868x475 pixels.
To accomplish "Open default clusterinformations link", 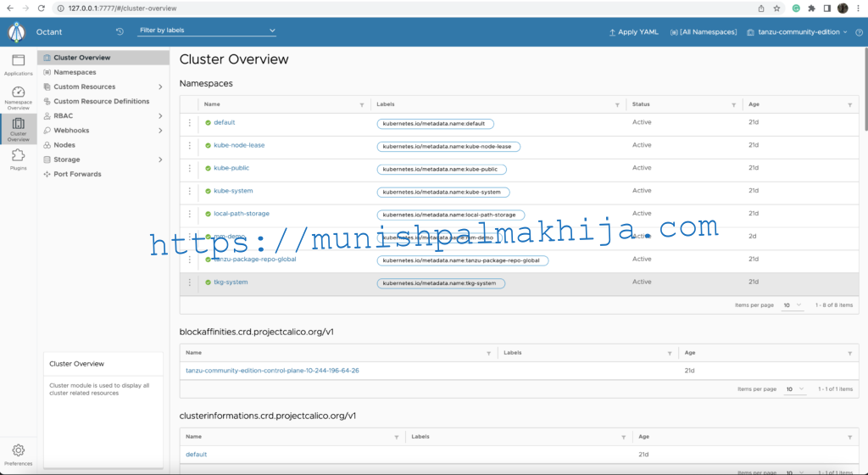I will click(x=196, y=454).
